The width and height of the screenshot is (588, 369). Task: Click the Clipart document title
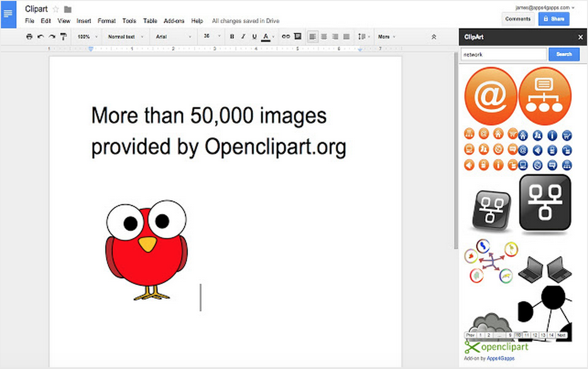coord(36,9)
